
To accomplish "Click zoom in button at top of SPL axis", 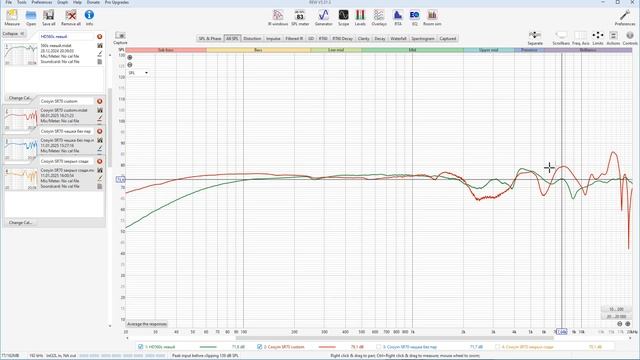I will (x=130, y=58).
